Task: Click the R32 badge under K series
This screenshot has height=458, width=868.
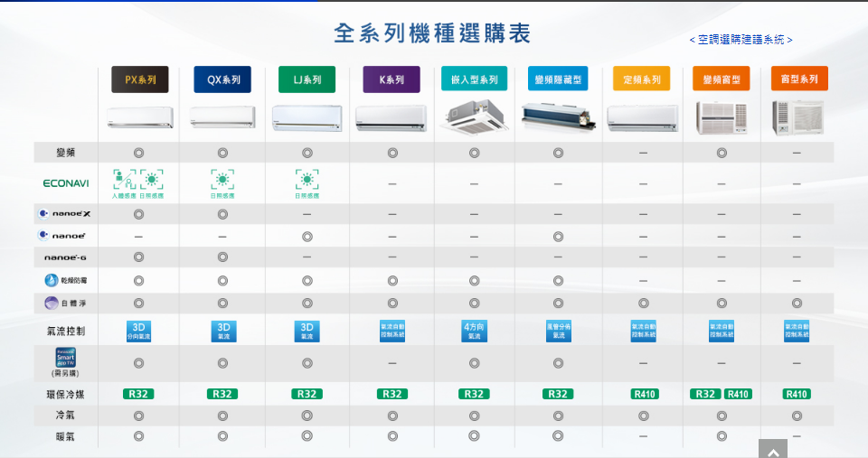Action: coord(392,394)
